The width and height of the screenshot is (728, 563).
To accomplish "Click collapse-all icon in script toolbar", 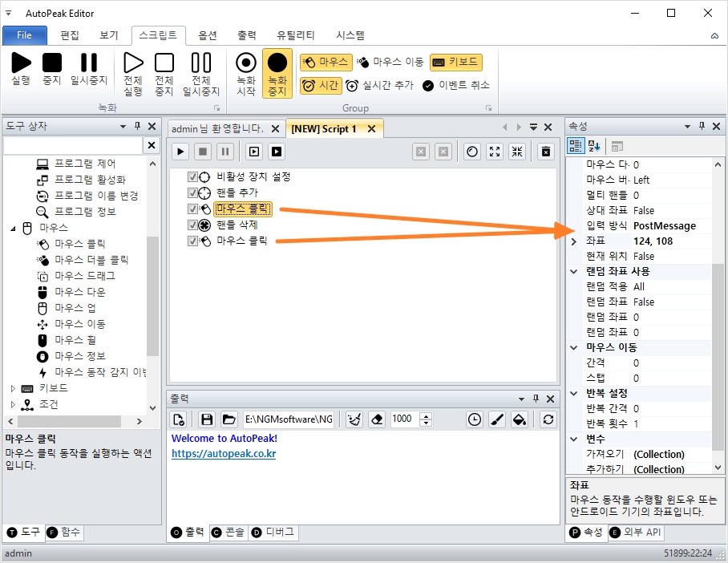I will pos(517,152).
